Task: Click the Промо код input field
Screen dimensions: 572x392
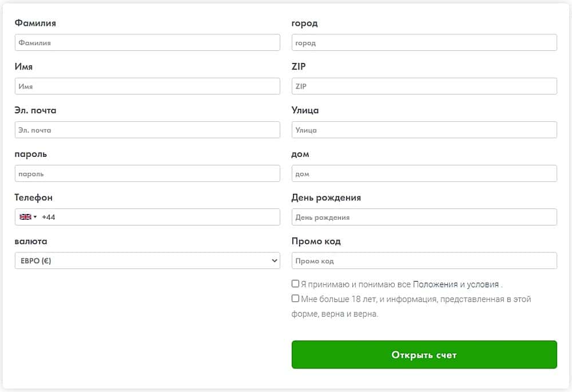Action: click(424, 261)
